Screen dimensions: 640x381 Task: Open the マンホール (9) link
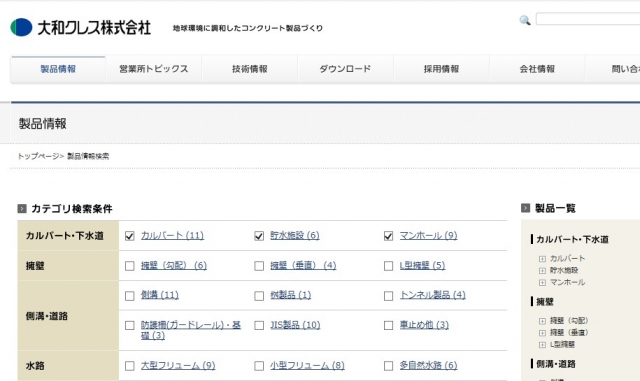(428, 236)
